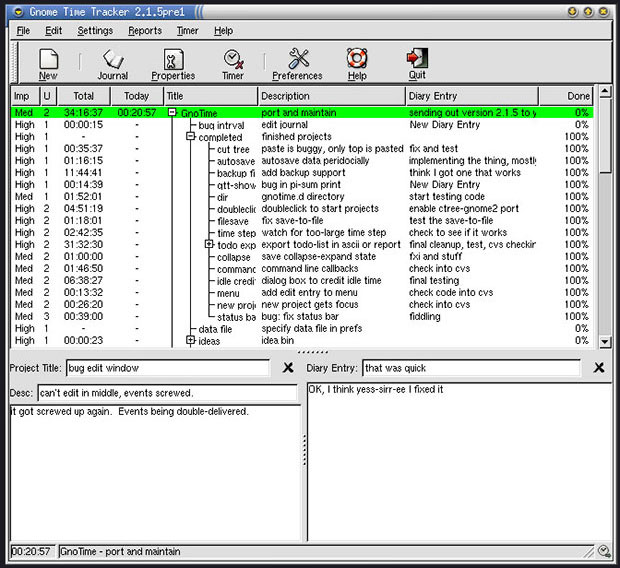Click 'doubleclick to start projects' description
The image size is (620, 568).
pyautogui.click(x=320, y=208)
